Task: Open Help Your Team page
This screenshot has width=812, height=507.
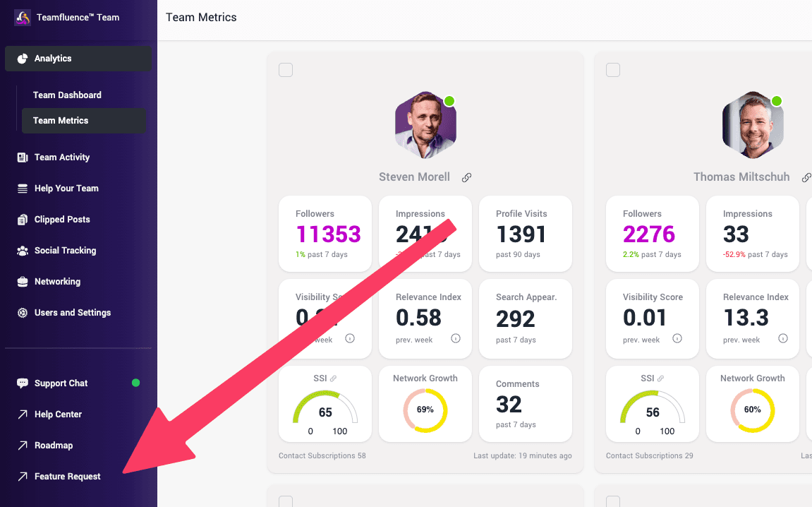Action: (x=78, y=188)
